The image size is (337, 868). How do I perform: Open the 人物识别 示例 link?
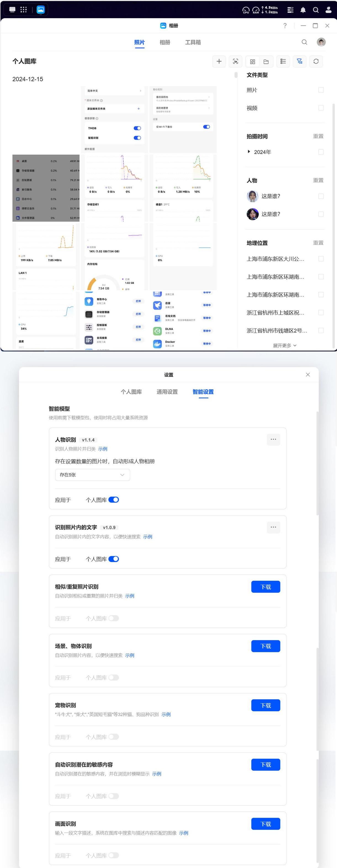[103, 449]
